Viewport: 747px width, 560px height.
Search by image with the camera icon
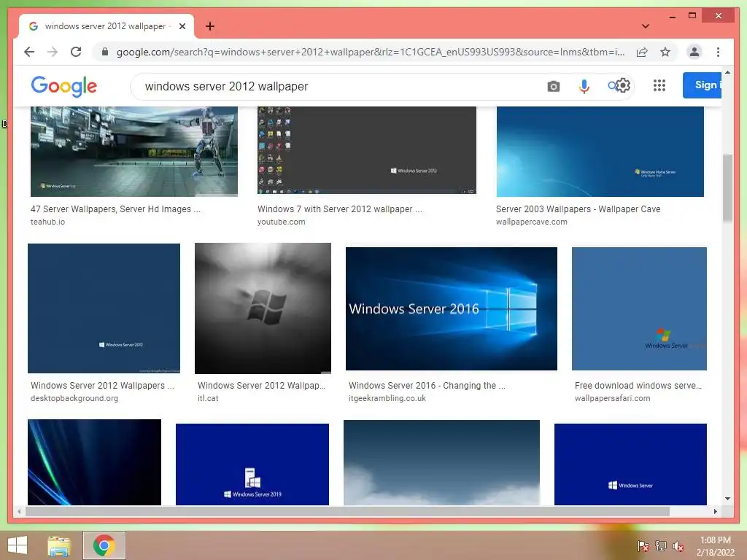pos(553,86)
